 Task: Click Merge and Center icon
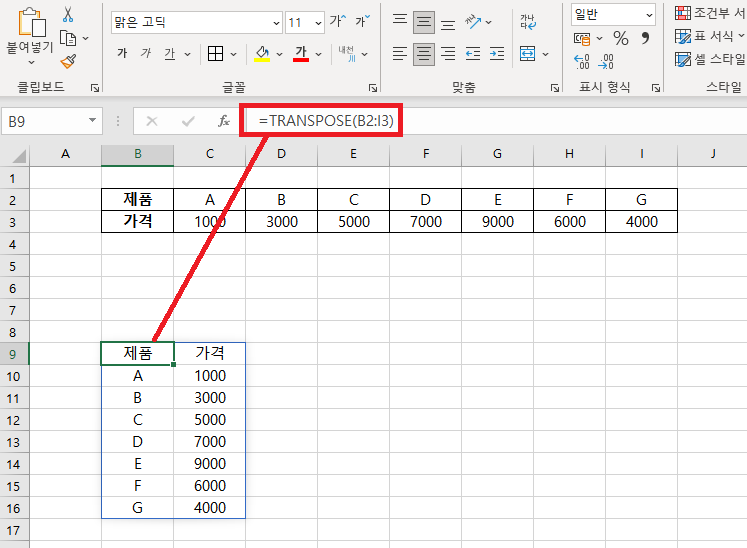pyautogui.click(x=527, y=54)
